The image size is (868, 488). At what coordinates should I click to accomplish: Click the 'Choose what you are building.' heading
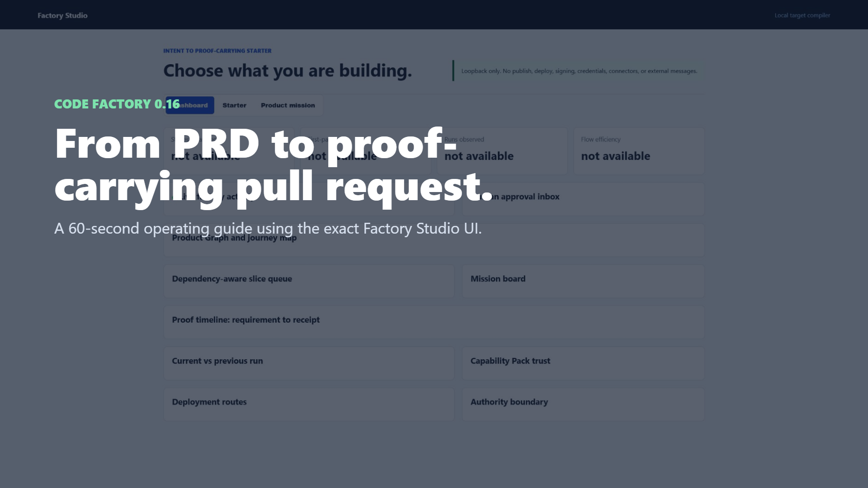point(288,70)
